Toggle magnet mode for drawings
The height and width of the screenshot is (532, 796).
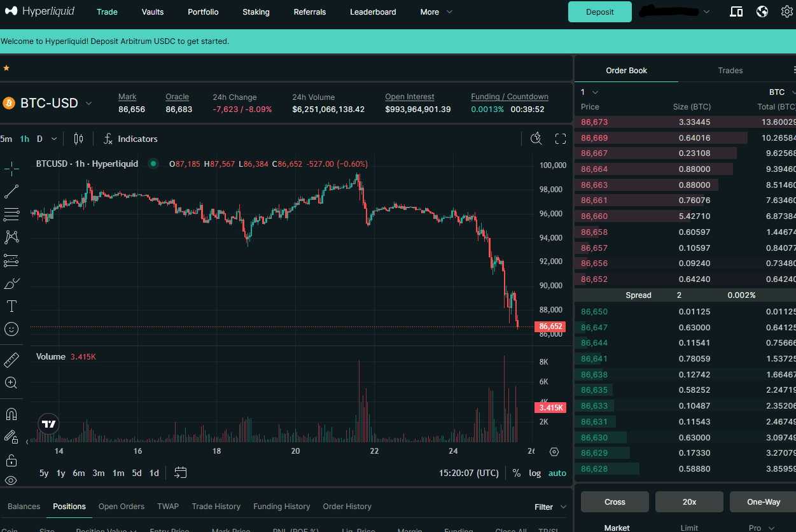[11, 414]
